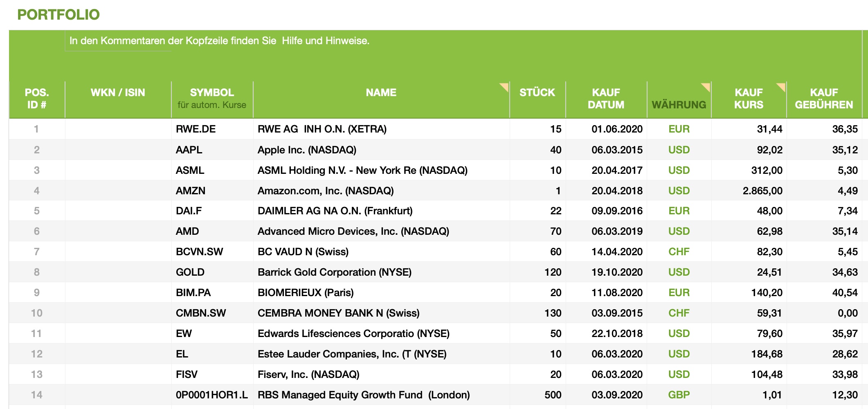Click the Amazon.com, Inc. name cell

point(326,191)
